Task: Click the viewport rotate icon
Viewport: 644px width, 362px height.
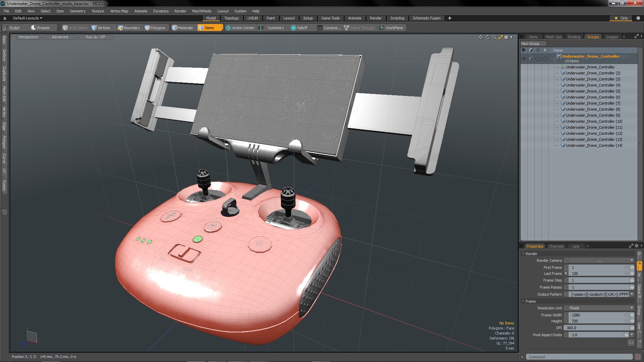Action: click(487, 37)
